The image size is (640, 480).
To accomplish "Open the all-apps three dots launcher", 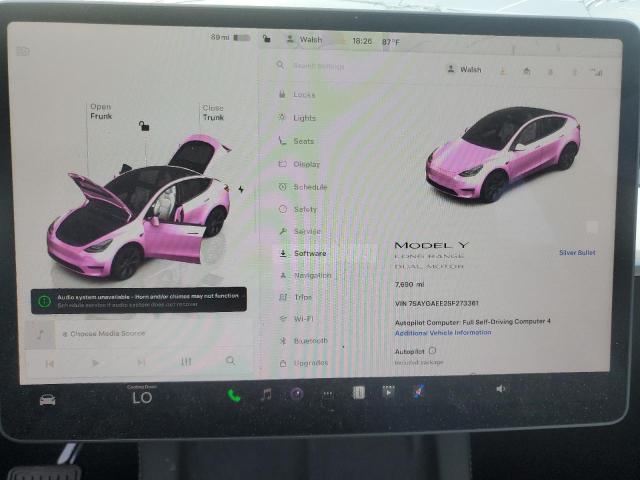I will point(328,394).
